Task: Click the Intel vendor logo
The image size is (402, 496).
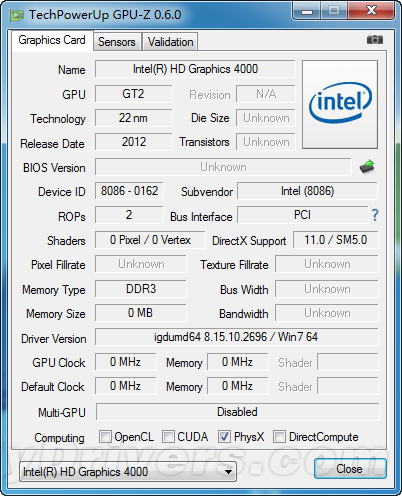Action: [340, 104]
